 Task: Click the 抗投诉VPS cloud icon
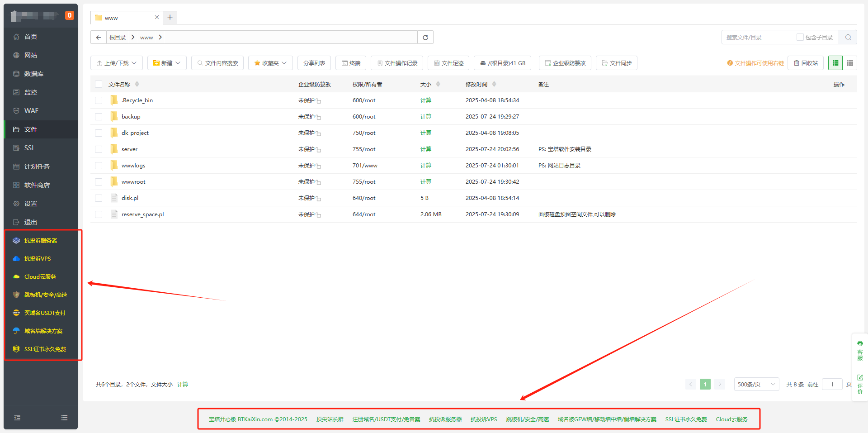coord(16,258)
